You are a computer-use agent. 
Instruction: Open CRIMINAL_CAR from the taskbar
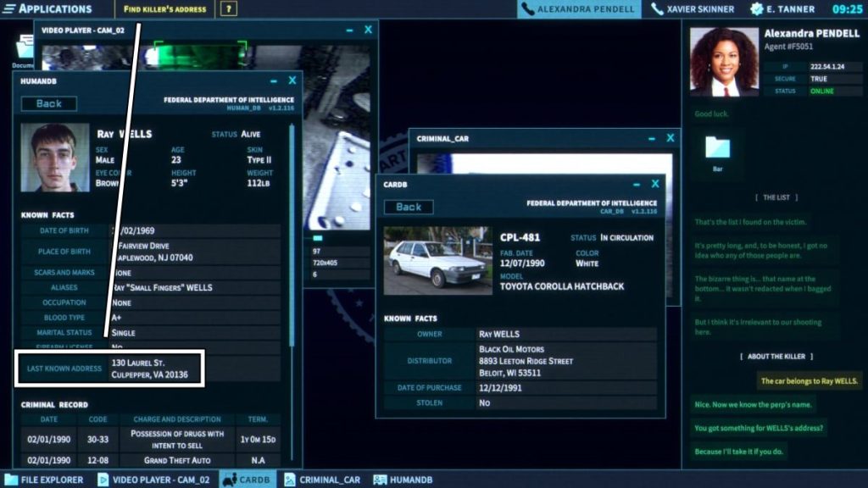tap(326, 479)
